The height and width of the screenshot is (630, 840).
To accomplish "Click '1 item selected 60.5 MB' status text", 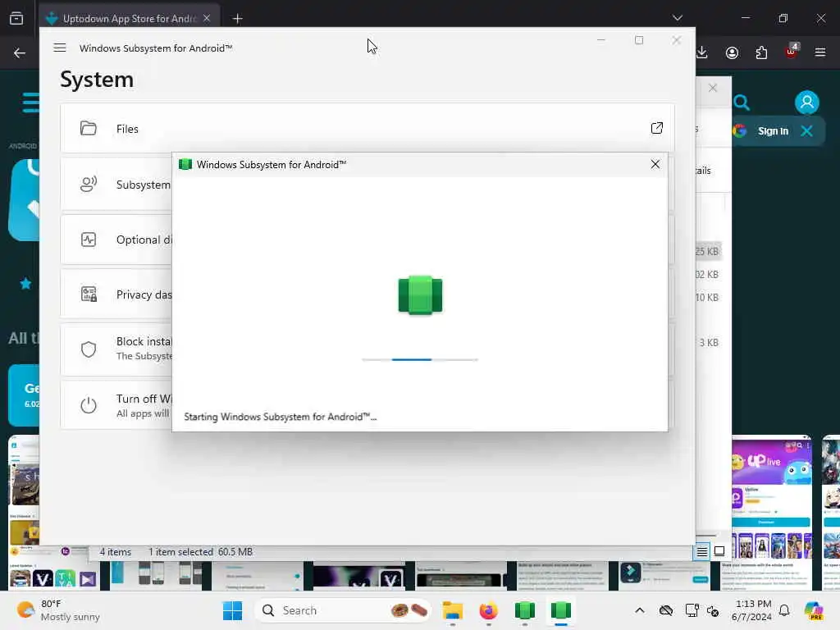I will pos(200,552).
